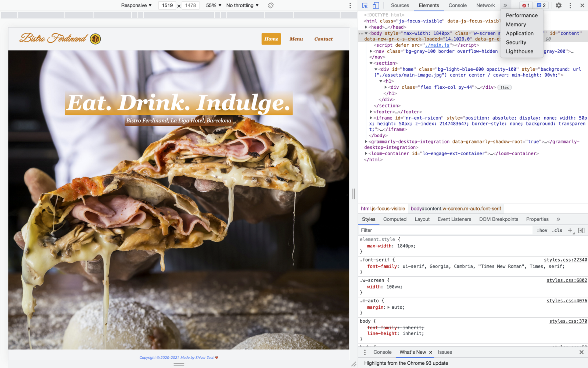Click the viewport height field 1478
588x368 pixels.
pos(190,6)
